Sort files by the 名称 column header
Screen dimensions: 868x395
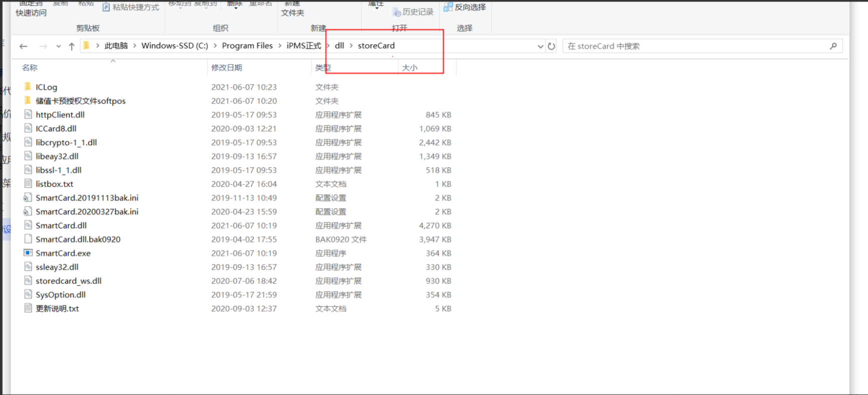click(30, 67)
